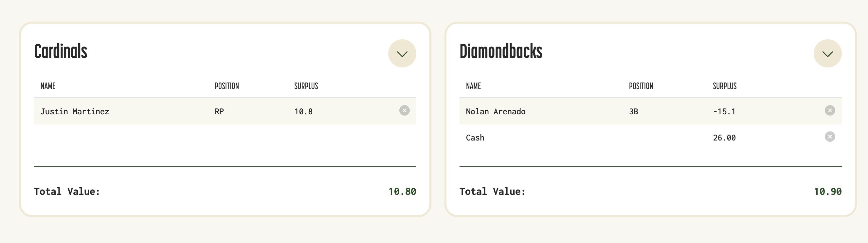Click the Cash label in Diamondbacks
This screenshot has height=243, width=868.
pos(475,138)
